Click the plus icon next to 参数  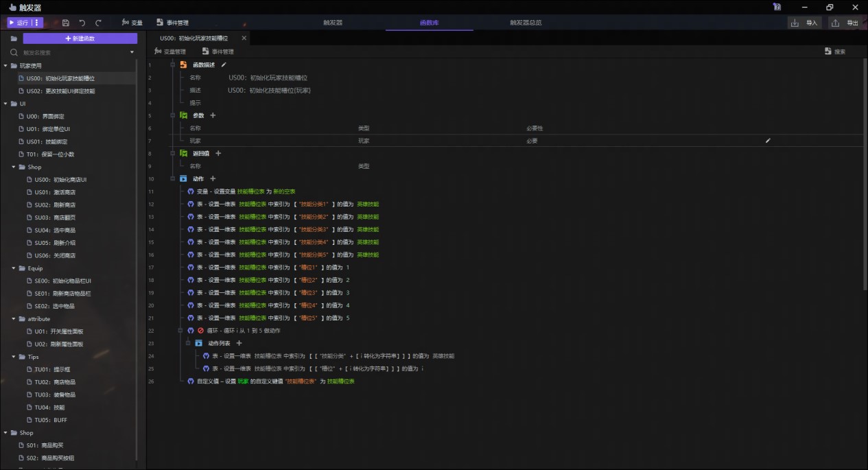[x=213, y=115]
